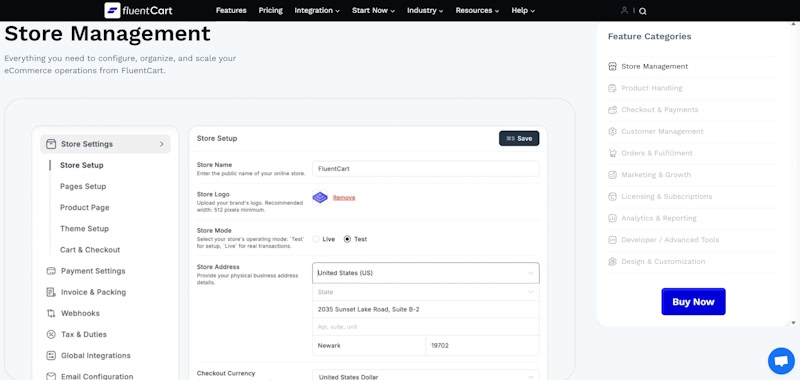800x380 pixels.
Task: Click the Product Handling category icon
Action: 613,88
